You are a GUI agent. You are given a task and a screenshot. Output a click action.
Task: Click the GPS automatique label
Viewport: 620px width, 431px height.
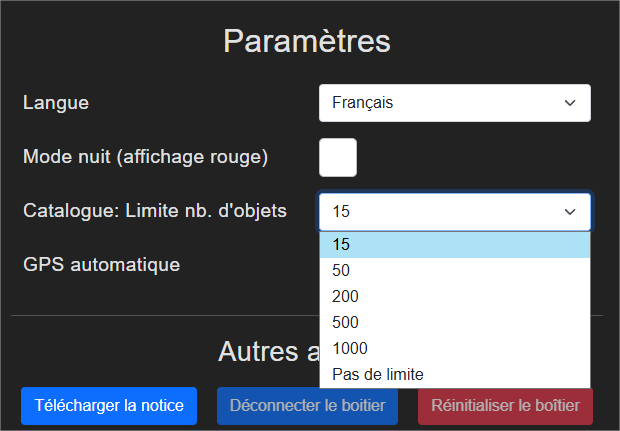point(102,265)
